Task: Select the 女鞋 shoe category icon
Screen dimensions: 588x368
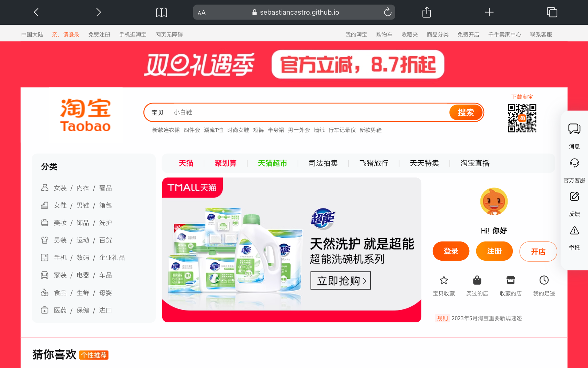Action: click(45, 205)
